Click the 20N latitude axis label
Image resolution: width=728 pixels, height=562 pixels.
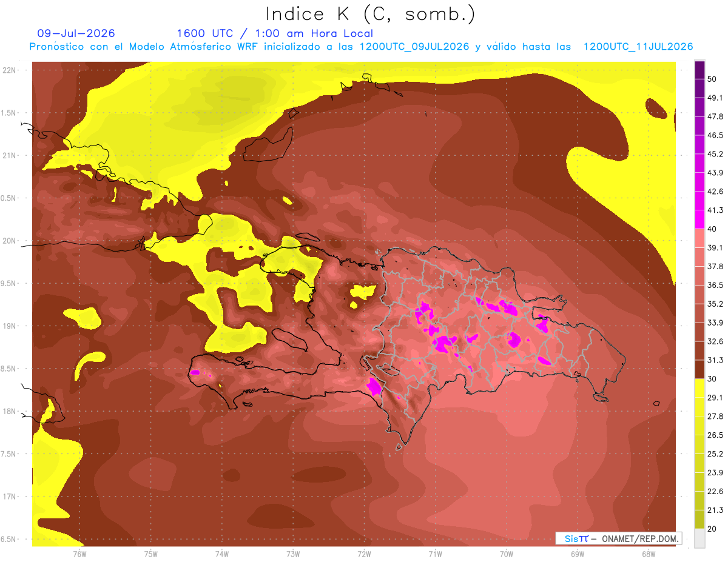[x=10, y=241]
